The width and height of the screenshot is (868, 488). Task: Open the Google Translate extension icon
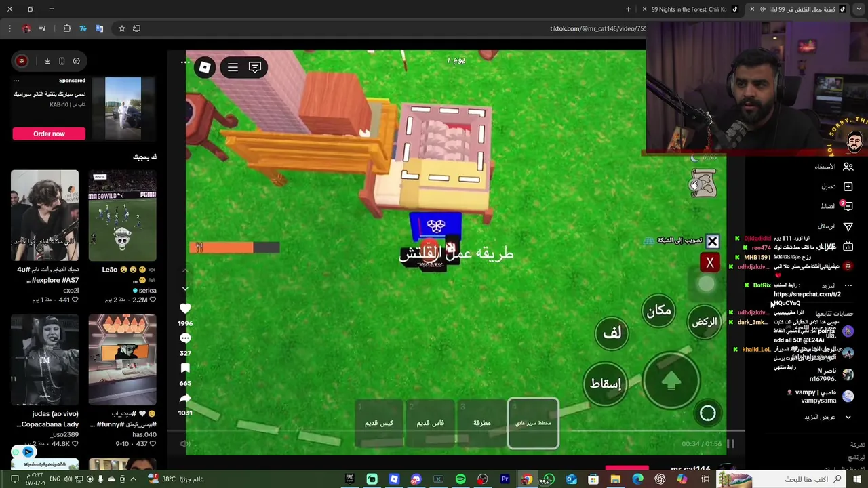coord(99,28)
